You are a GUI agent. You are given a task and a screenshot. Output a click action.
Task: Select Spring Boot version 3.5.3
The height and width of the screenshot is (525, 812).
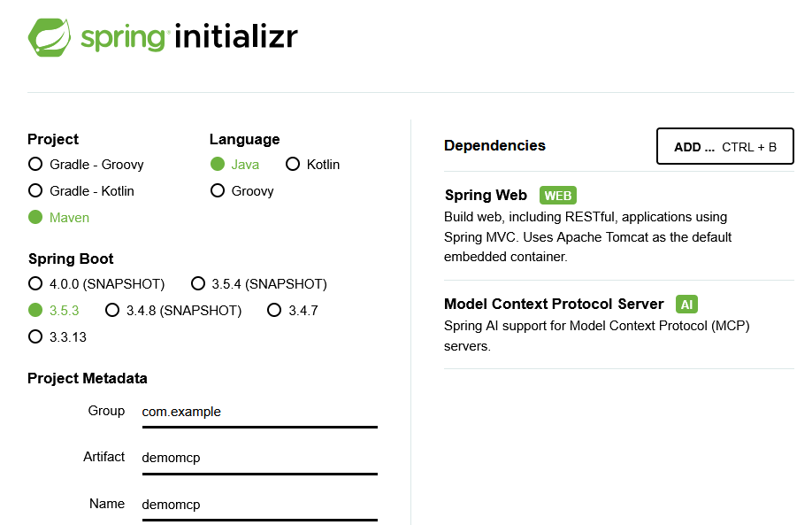tap(35, 310)
